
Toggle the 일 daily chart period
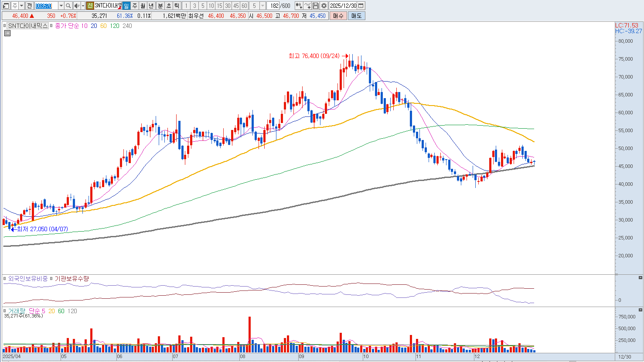tap(126, 6)
